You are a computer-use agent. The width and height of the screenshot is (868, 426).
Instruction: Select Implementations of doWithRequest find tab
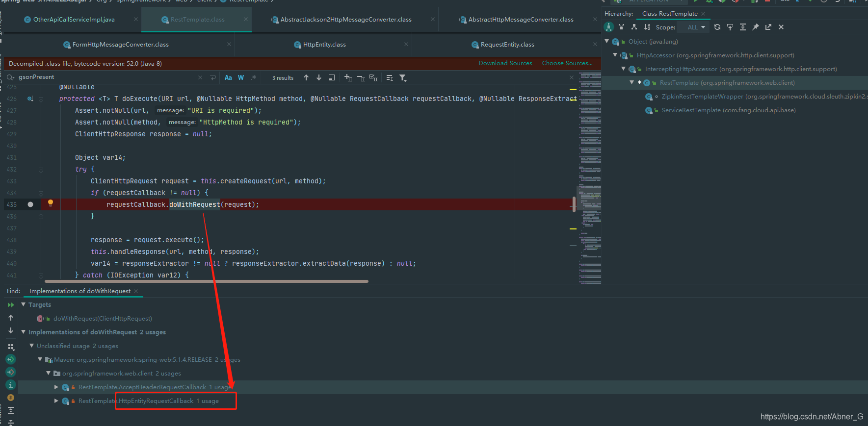(x=80, y=291)
